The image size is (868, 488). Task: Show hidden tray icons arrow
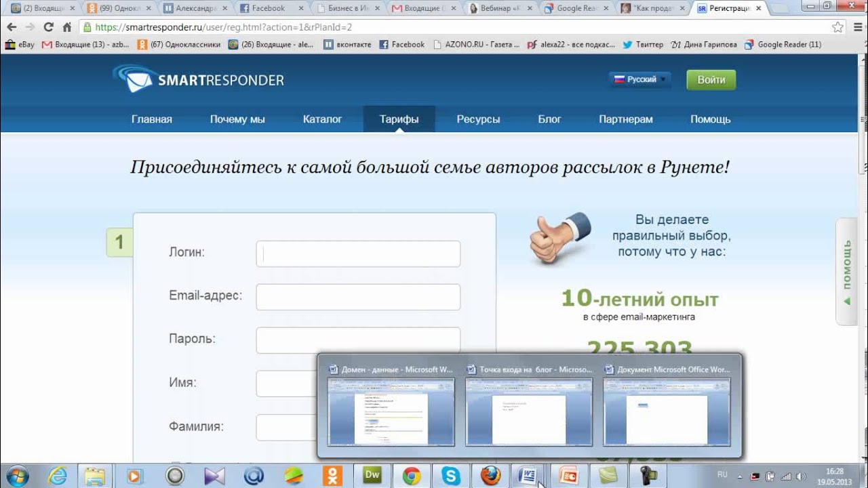(x=740, y=476)
